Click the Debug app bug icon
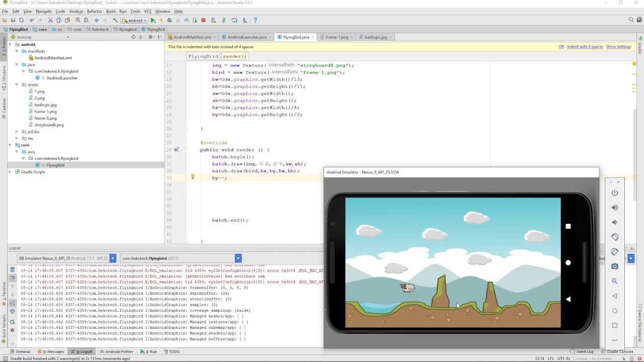644x362 pixels. 170,20
